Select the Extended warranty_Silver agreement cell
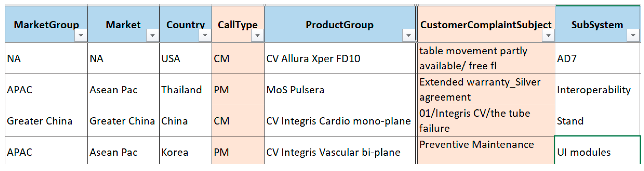This screenshot has width=644, height=171. (x=480, y=90)
